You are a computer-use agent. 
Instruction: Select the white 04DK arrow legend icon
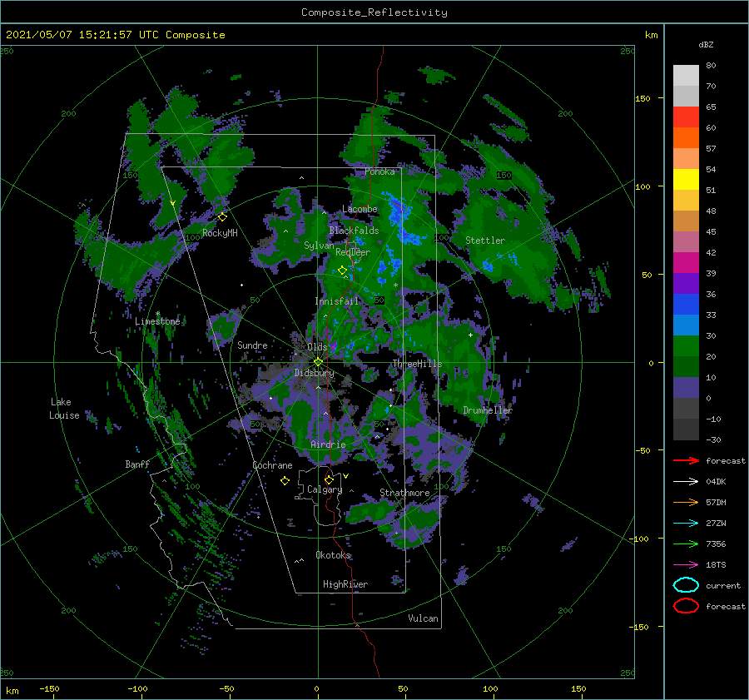click(686, 482)
